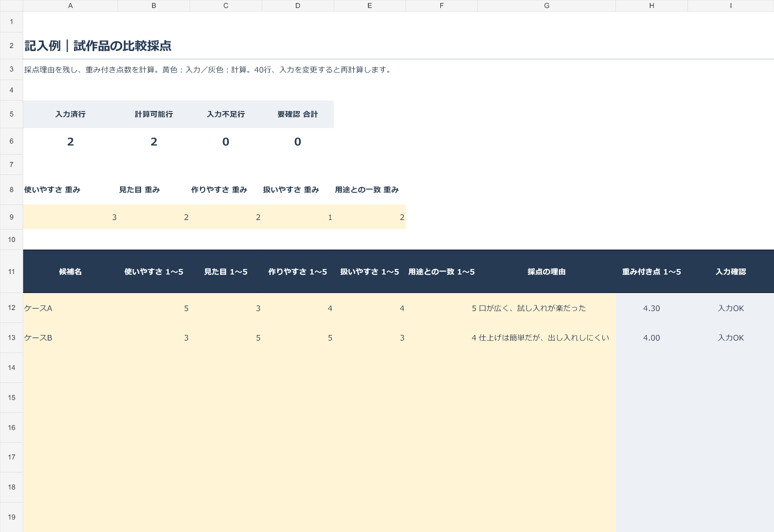The height and width of the screenshot is (532, 774).
Task: Select row 14 by its row number
Action: pyautogui.click(x=12, y=367)
